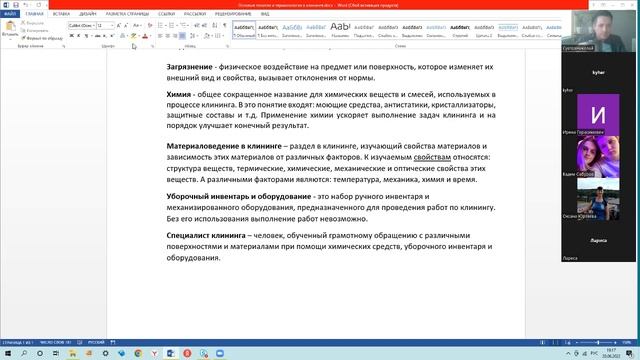Toggle Justify alignment
Viewport: 640px width, 360px height.
pyautogui.click(x=182, y=36)
